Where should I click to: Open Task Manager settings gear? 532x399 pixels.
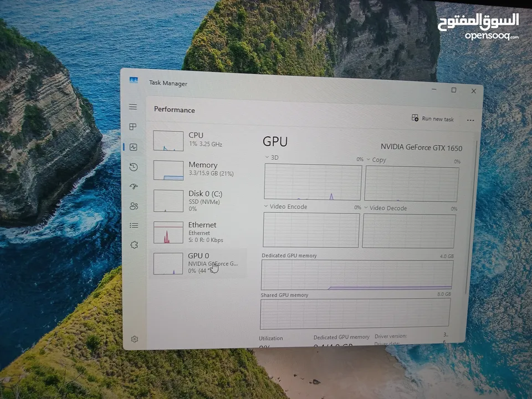coord(135,339)
